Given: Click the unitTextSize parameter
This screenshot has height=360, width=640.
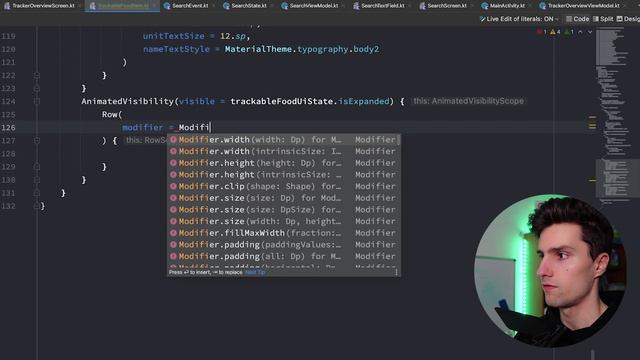Looking at the screenshot, I should [x=173, y=36].
